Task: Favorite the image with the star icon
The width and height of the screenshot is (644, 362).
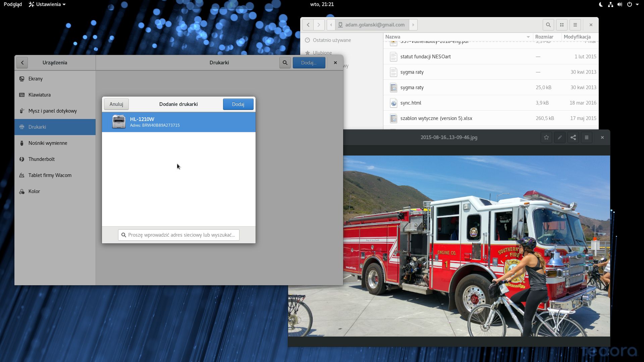Action: tap(546, 137)
